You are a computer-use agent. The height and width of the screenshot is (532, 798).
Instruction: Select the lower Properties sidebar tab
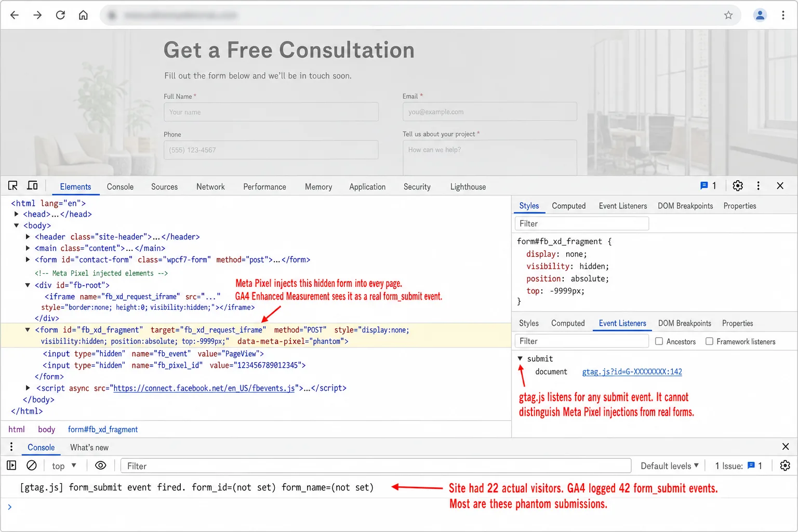tap(737, 323)
